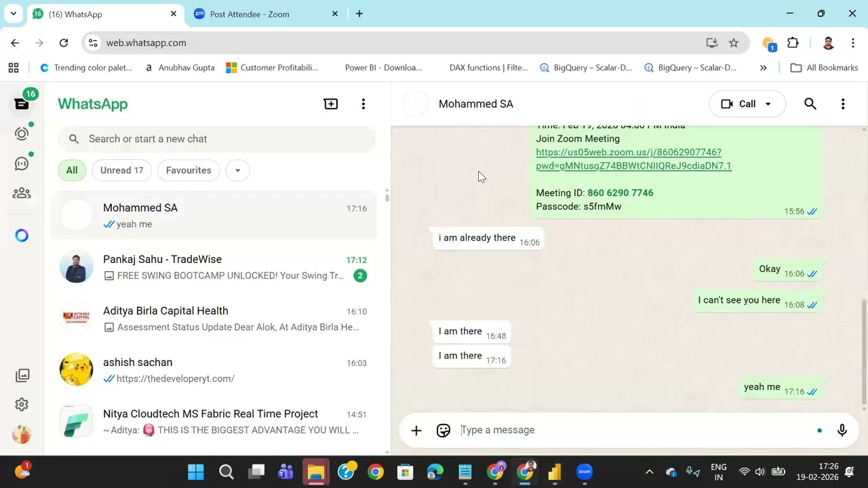Focus the Search or start a new chat box
The height and width of the screenshot is (488, 868).
click(217, 139)
